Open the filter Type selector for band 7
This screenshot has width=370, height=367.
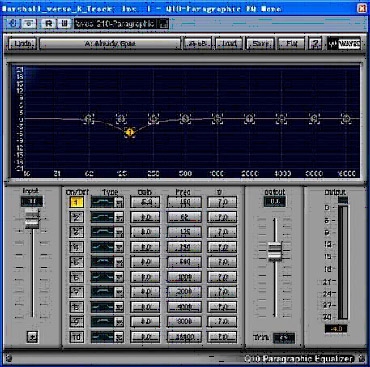(x=107, y=292)
